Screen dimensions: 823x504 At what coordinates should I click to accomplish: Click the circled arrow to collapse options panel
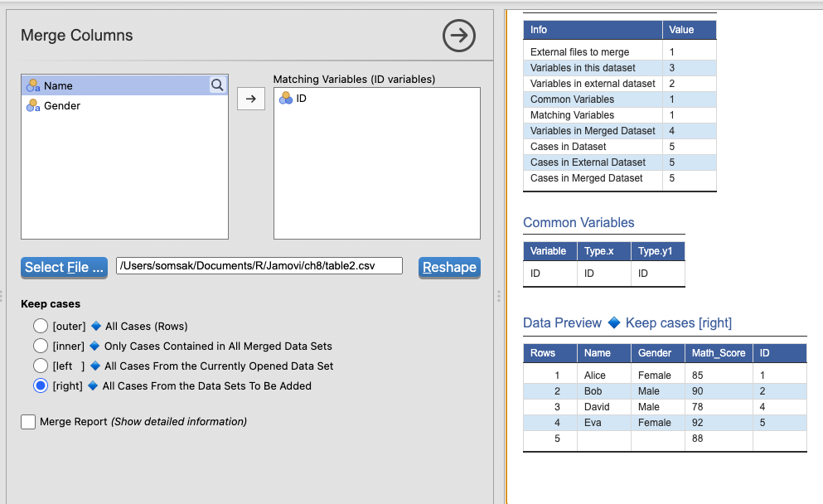coord(458,36)
